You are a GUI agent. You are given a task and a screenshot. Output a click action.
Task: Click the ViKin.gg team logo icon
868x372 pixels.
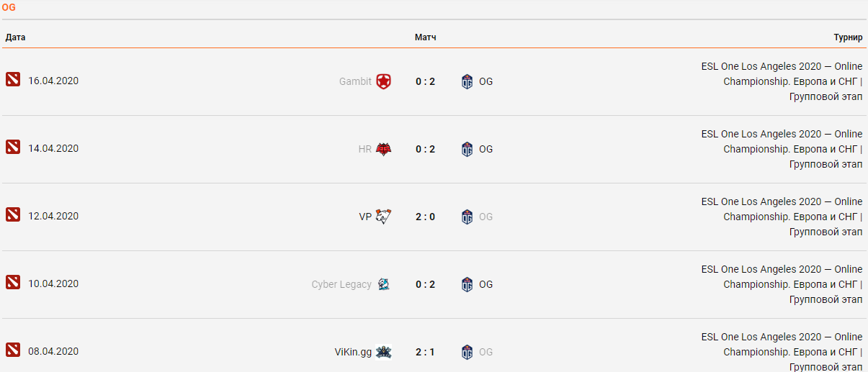tap(384, 352)
